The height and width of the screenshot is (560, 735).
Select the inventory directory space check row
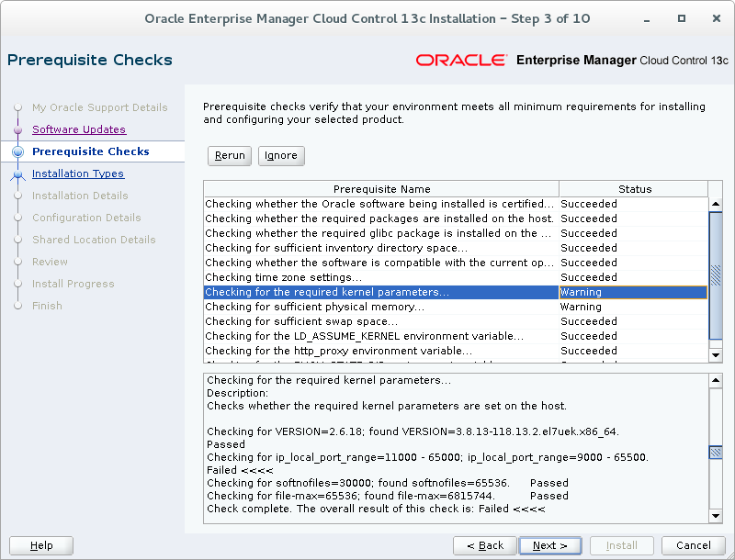[456, 248]
